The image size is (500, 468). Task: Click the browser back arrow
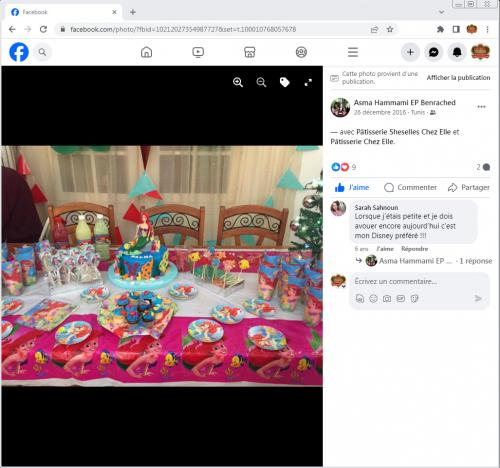(12, 29)
